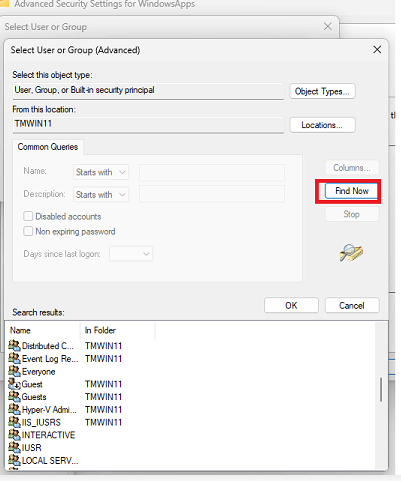Select the Guest user account icon
The height and width of the screenshot is (481, 401).
pos(14,384)
